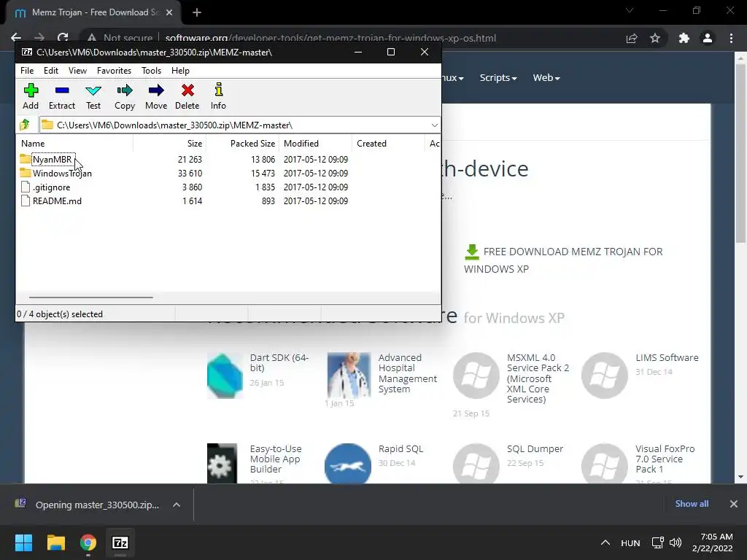747x560 pixels.
Task: Reload the page in Chrome
Action: (63, 38)
